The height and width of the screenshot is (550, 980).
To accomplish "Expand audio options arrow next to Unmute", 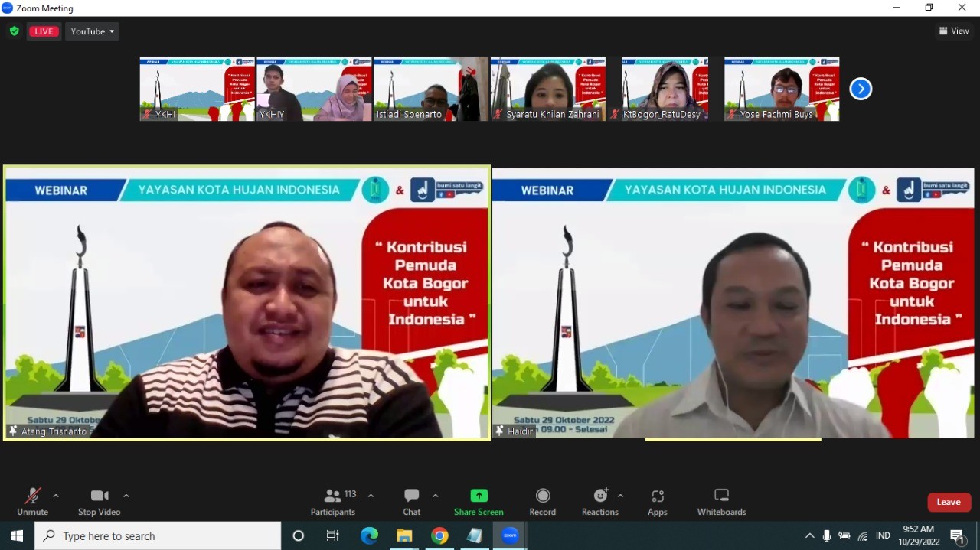I will tap(56, 496).
